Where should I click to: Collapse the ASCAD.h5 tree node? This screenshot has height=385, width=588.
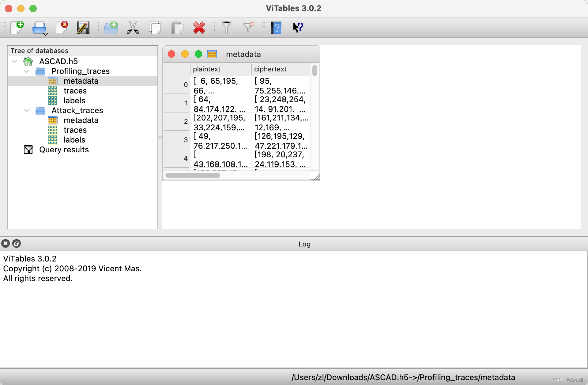point(14,61)
